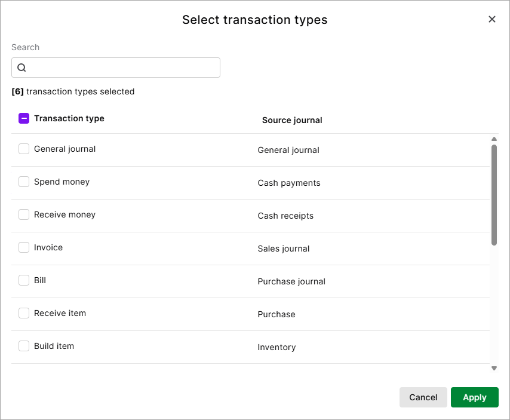Click the Sales journal source cell
This screenshot has width=510, height=420.
284,249
